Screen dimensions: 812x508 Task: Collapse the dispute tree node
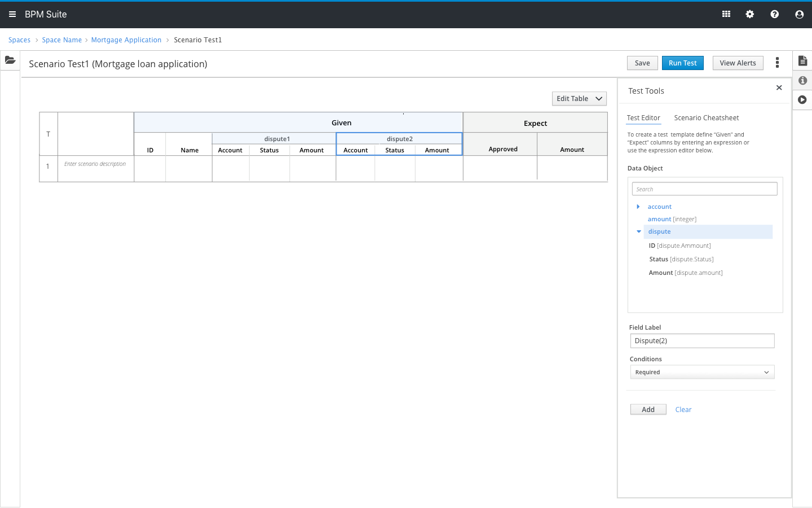click(639, 231)
